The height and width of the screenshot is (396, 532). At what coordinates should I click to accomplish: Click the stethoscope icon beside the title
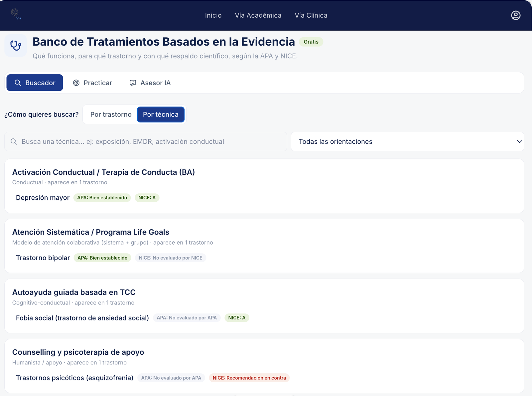(x=16, y=45)
